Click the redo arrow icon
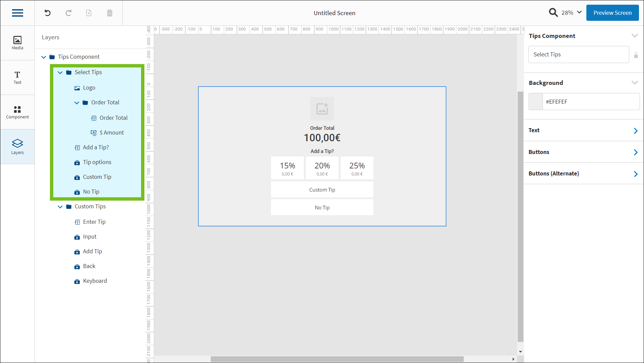The height and width of the screenshot is (363, 644). (68, 13)
